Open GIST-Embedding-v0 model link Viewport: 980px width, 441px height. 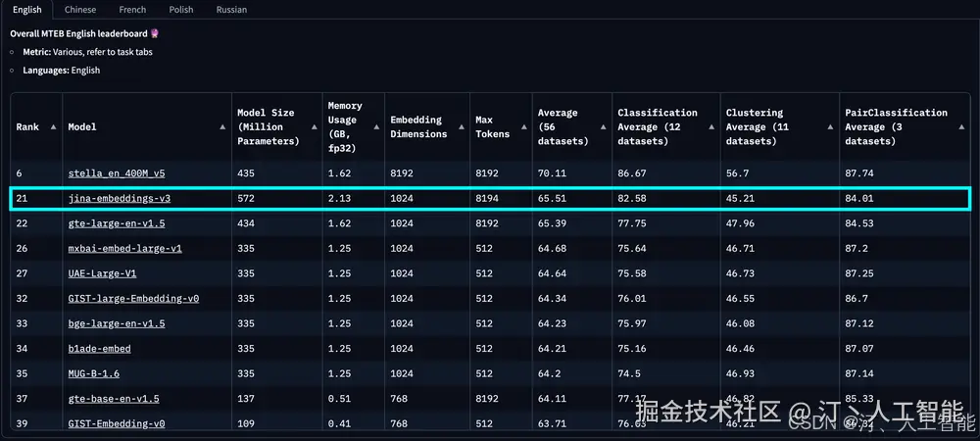click(x=117, y=423)
